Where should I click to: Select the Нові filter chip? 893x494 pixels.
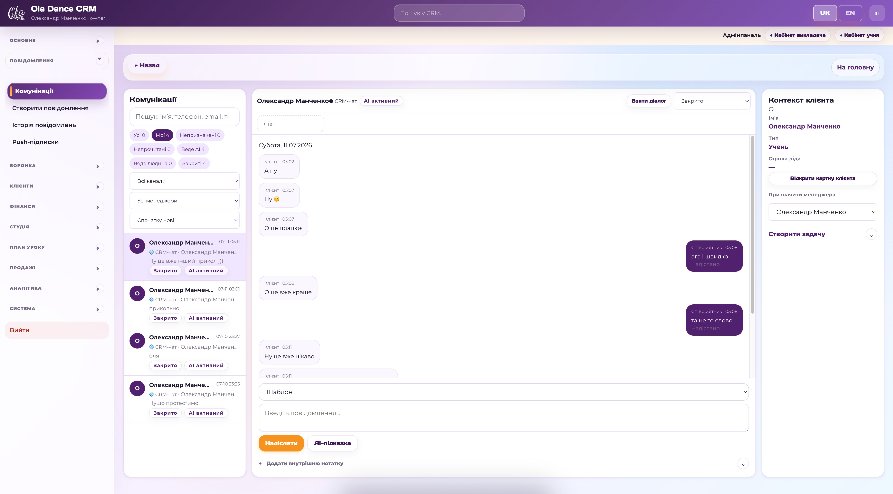point(162,135)
